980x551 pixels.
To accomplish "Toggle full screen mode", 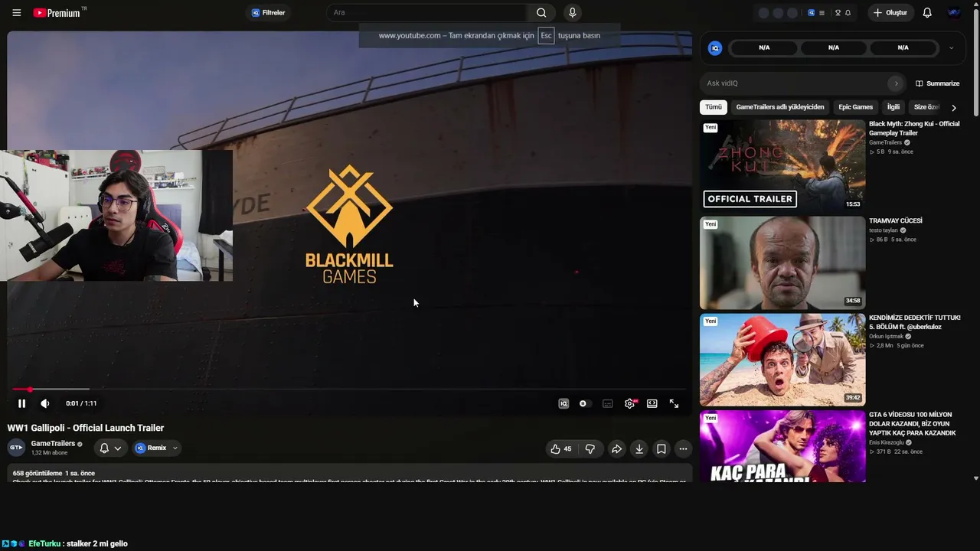I will (x=675, y=403).
